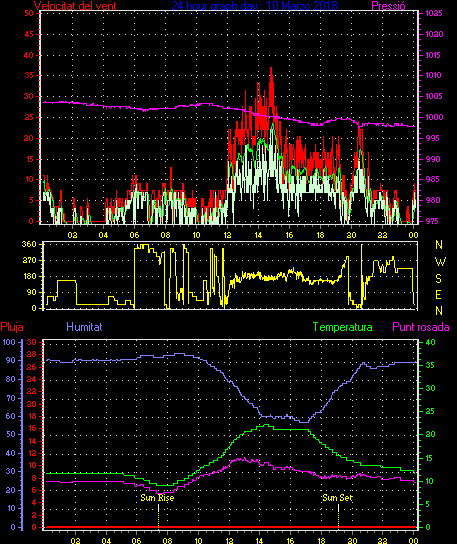
Task: Click the 360 wind direction axis value
Action: [29, 244]
